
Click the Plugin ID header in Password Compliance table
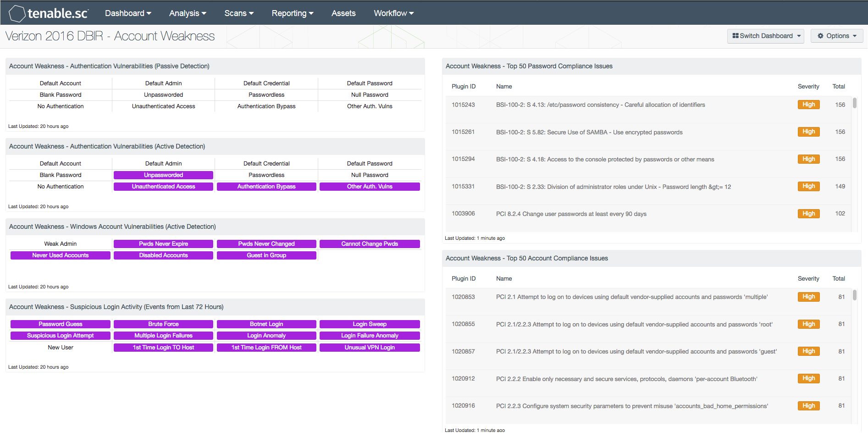464,87
